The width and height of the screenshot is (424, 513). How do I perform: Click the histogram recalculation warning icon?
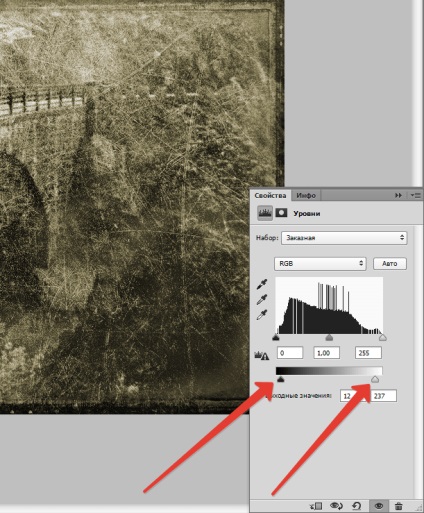(x=262, y=355)
